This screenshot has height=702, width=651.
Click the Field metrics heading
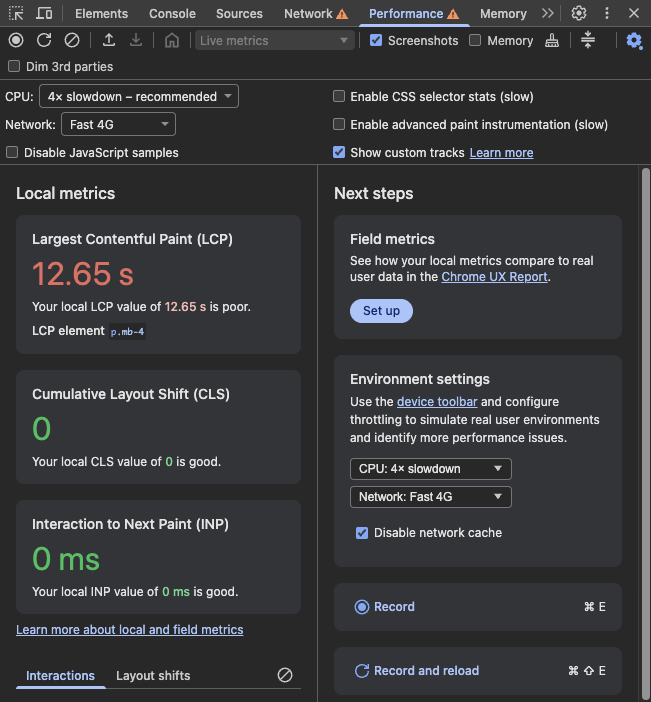[392, 239]
